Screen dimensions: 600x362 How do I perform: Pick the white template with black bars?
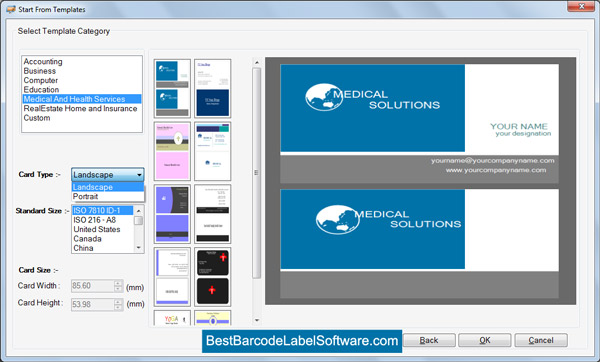tap(213, 214)
